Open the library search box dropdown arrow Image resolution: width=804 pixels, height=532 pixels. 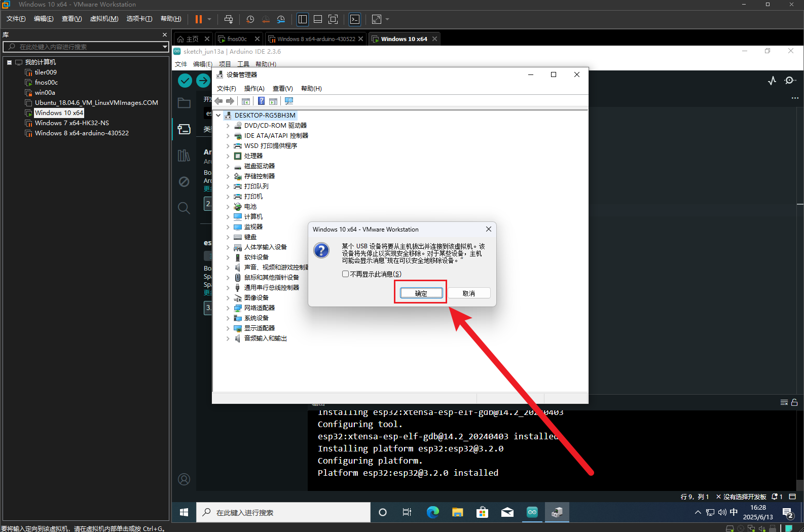[165, 47]
